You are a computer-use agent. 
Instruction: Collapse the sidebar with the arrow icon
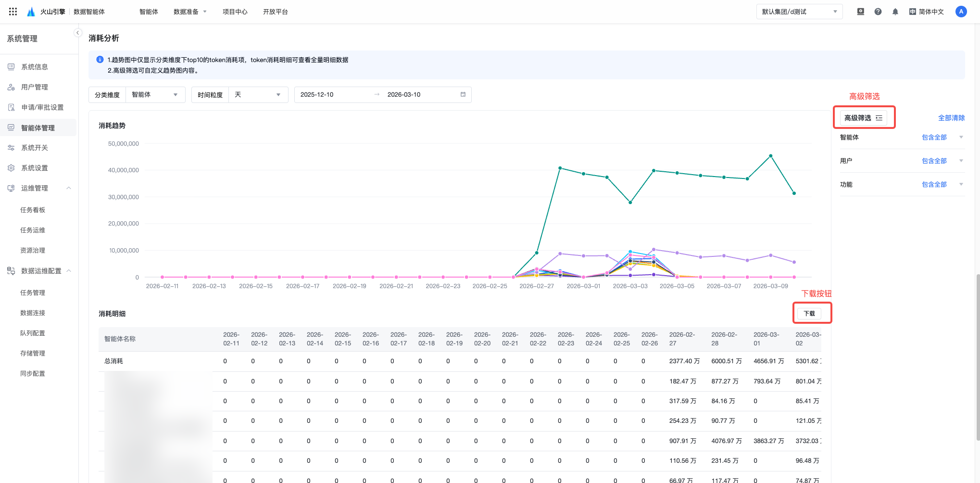(x=77, y=33)
